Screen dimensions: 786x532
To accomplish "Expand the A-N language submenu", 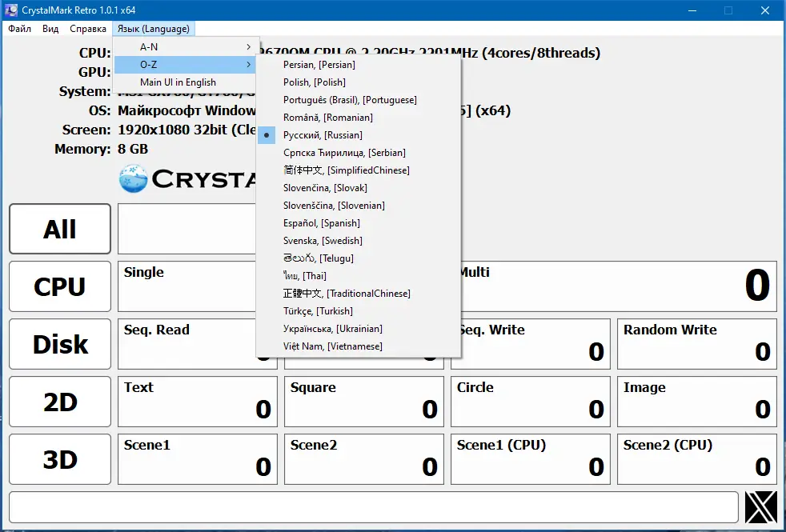I will [184, 47].
